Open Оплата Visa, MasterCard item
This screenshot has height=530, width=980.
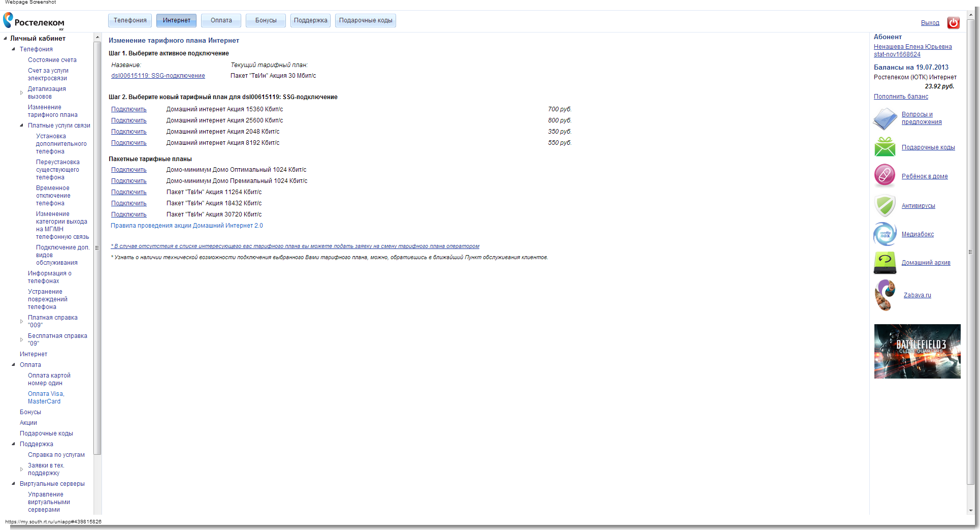[x=46, y=397]
